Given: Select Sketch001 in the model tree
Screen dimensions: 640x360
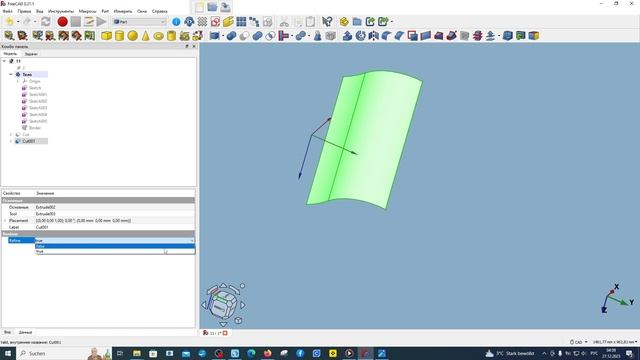Looking at the screenshot, I should 38,95.
